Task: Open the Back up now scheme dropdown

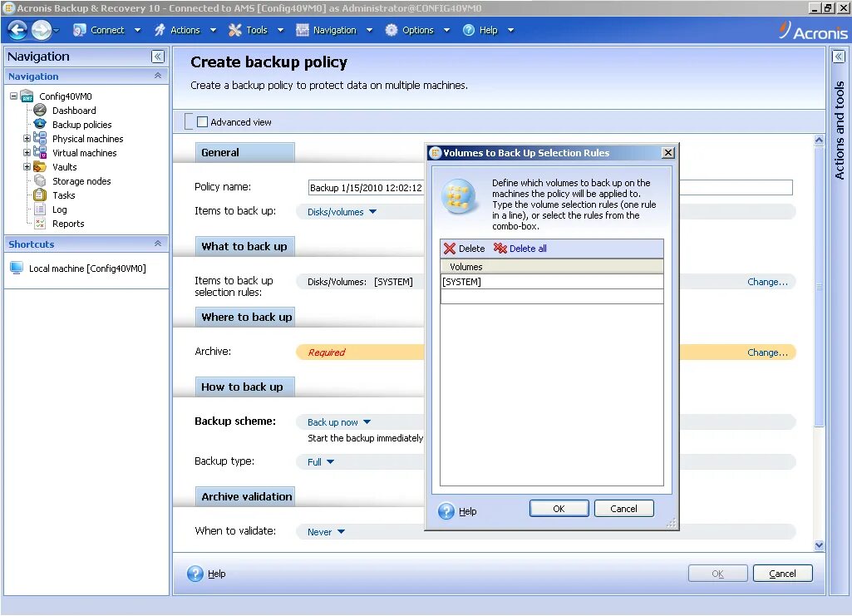Action: 338,422
